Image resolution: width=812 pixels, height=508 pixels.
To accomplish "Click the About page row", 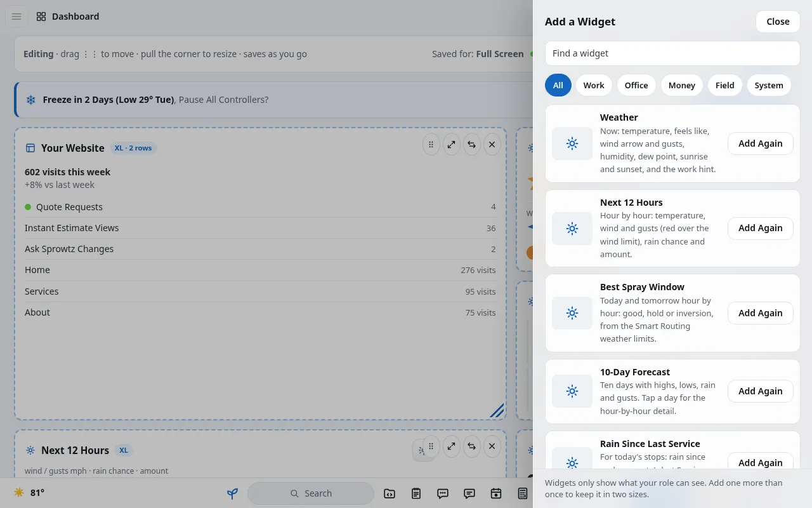I will click(260, 312).
